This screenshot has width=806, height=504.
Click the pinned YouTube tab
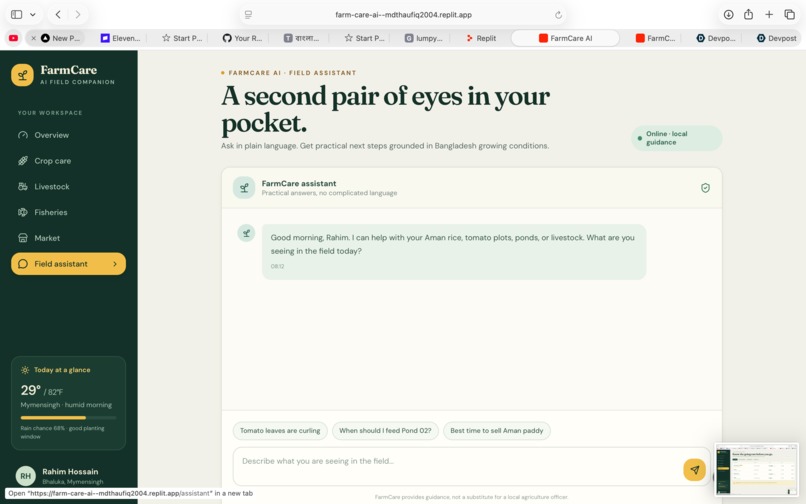(13, 38)
